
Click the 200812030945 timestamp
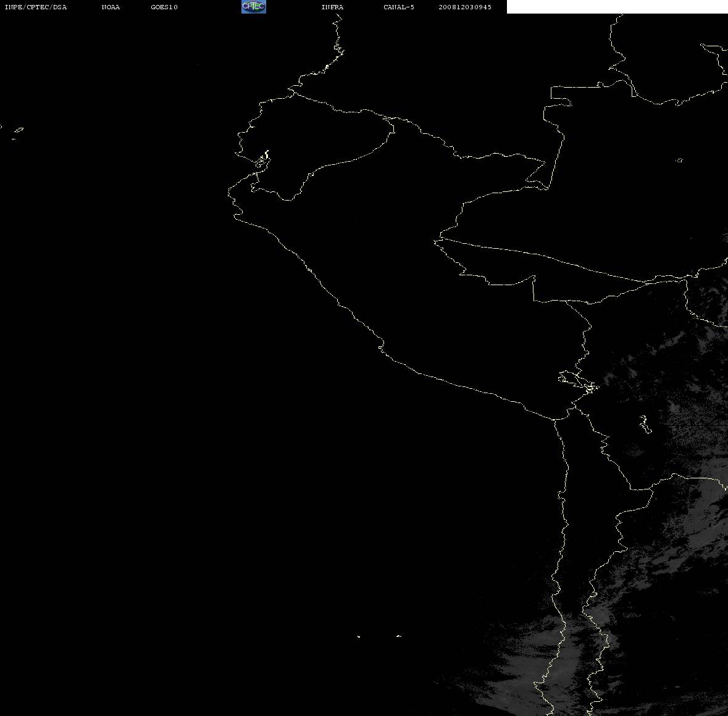(465, 7)
